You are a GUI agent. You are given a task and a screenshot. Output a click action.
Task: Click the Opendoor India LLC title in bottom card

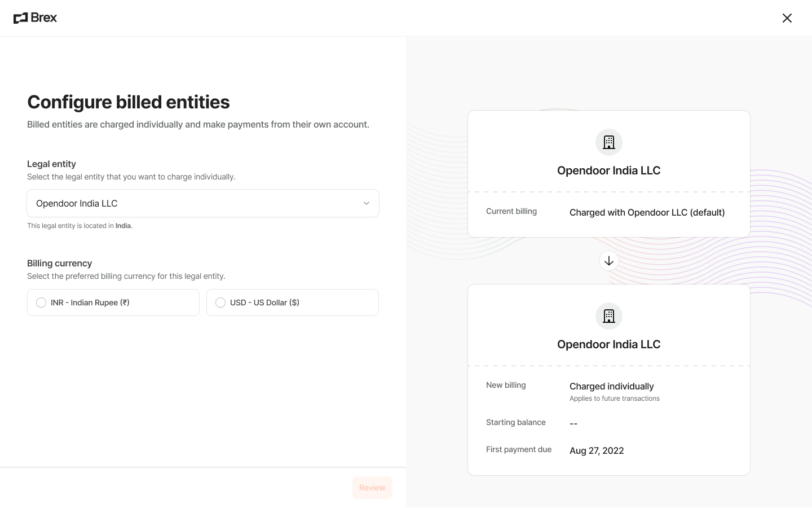609,344
